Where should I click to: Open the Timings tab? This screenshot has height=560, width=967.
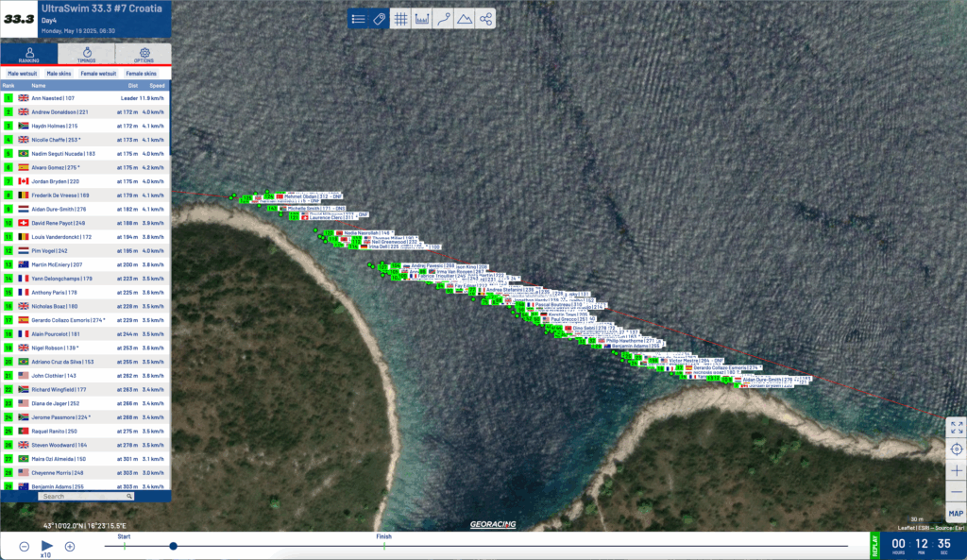click(86, 54)
